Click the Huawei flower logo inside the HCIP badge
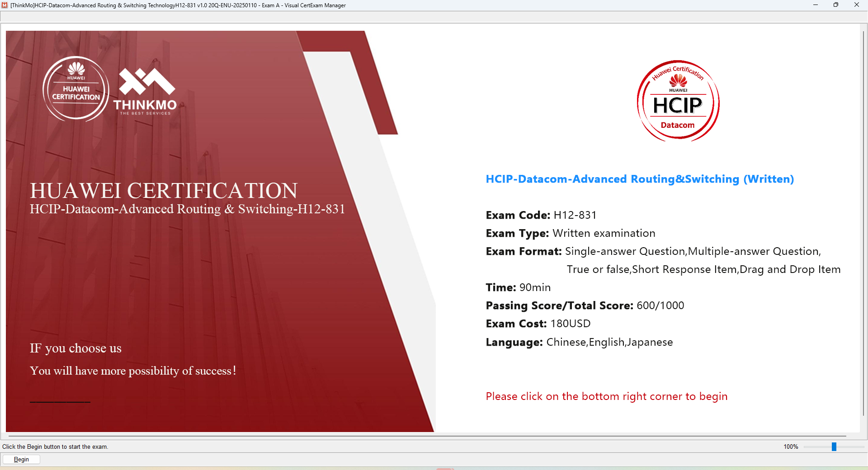868x470 pixels. tap(677, 80)
